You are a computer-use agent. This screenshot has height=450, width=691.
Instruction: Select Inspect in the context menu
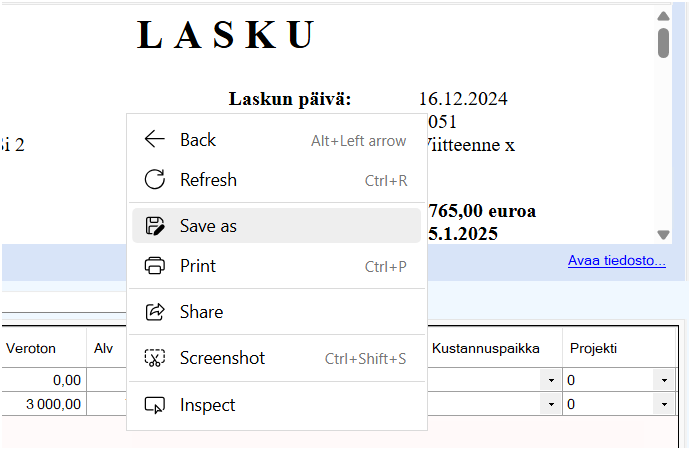coord(207,405)
